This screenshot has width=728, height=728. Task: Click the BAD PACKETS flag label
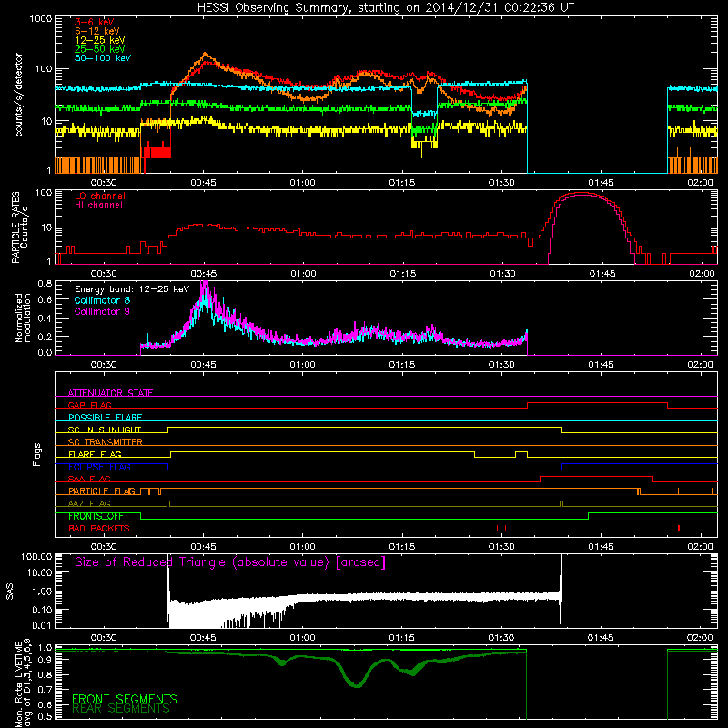[x=99, y=528]
